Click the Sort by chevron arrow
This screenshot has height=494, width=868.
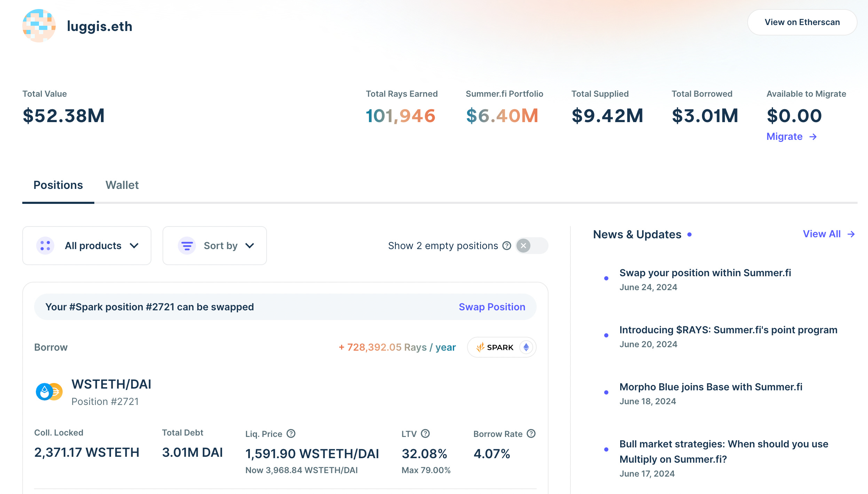coord(250,246)
